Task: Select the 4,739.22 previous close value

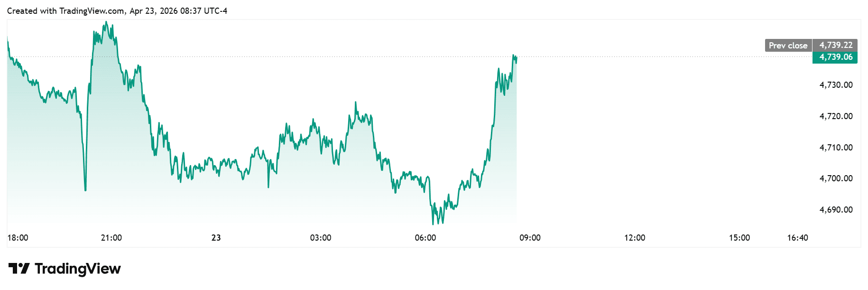Action: [836, 45]
